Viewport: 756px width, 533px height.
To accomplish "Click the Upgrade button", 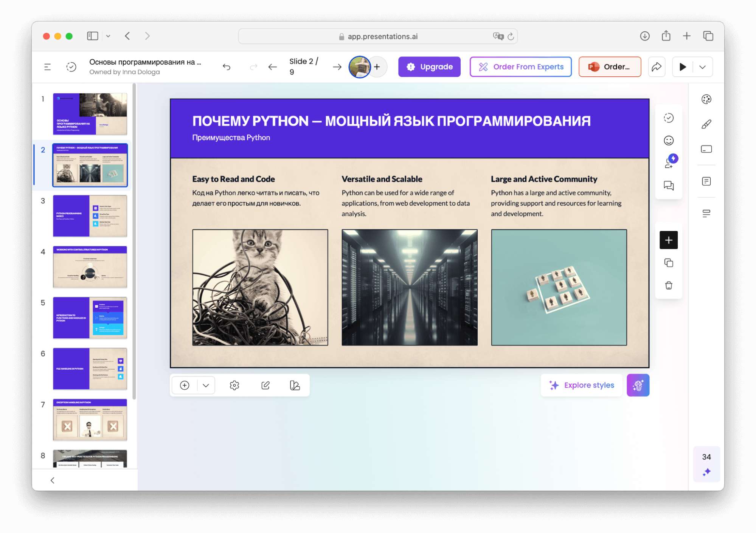I will pyautogui.click(x=429, y=67).
